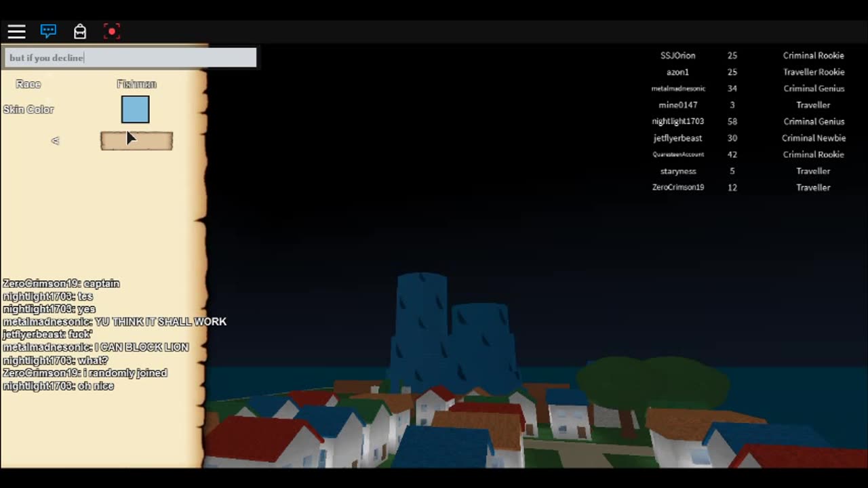868x488 pixels.
Task: Select player jetflyerbeast in the leaderboard
Action: click(x=677, y=138)
